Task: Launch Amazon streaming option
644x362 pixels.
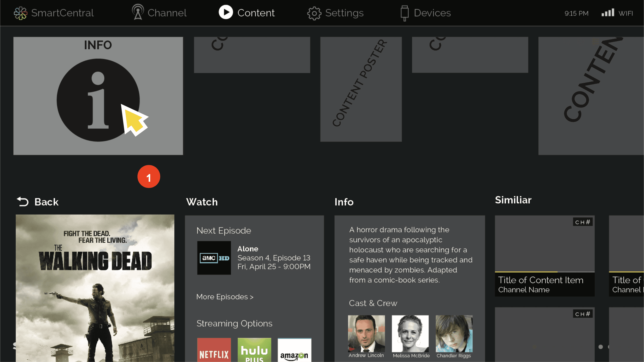Action: click(294, 350)
